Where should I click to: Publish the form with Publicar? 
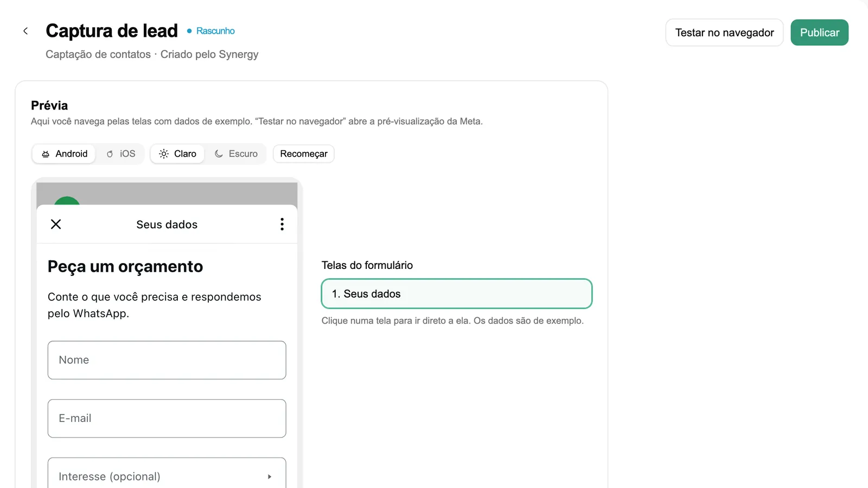(x=819, y=33)
